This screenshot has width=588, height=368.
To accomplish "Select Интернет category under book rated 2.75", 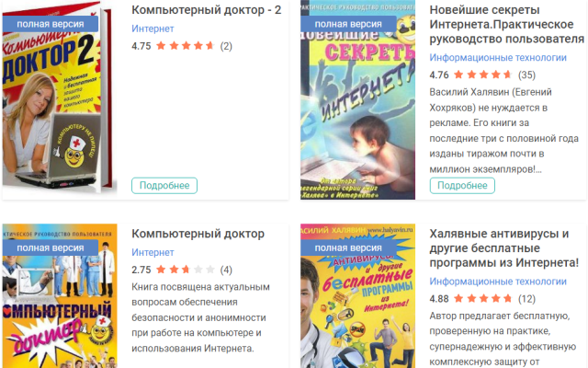I will click(153, 252).
